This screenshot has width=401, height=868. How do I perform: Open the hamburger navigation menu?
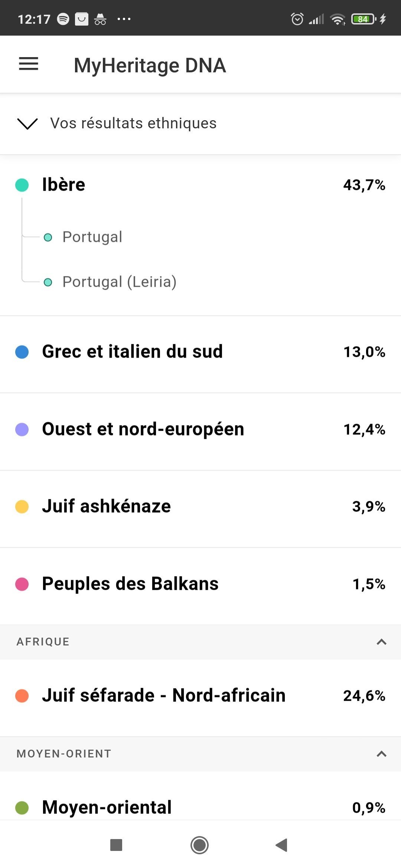[29, 64]
